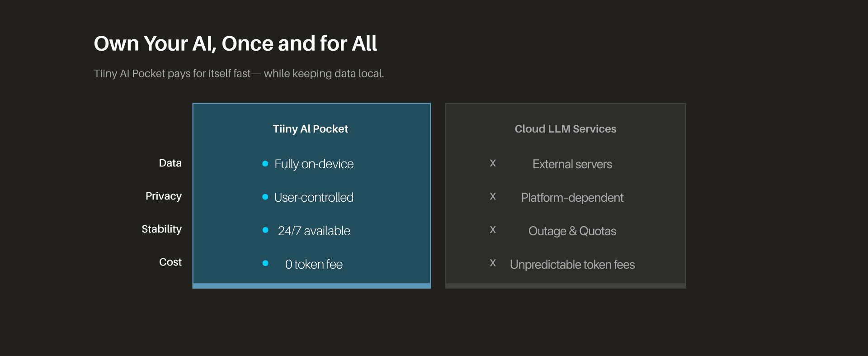Select the "Fully on-device" text

(x=314, y=164)
